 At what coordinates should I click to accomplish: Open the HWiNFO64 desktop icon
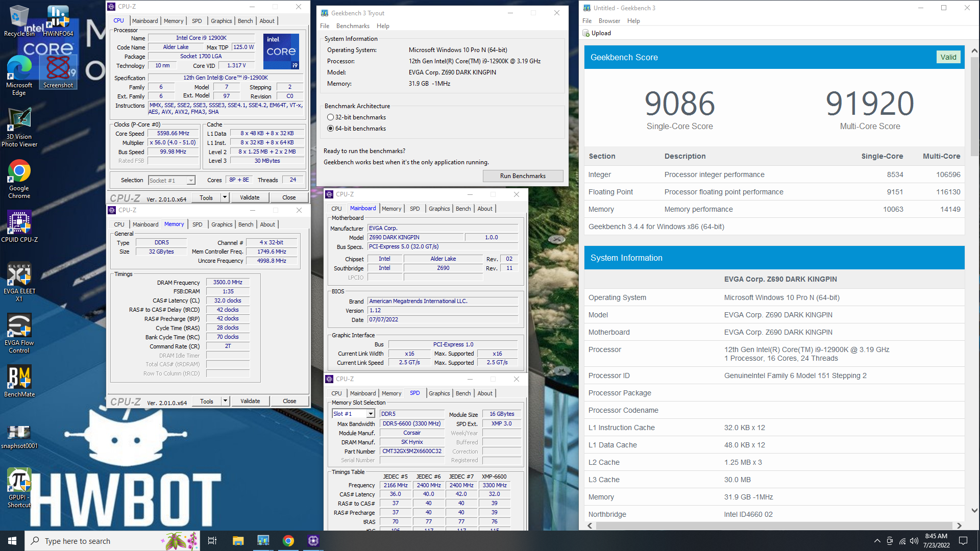[58, 20]
